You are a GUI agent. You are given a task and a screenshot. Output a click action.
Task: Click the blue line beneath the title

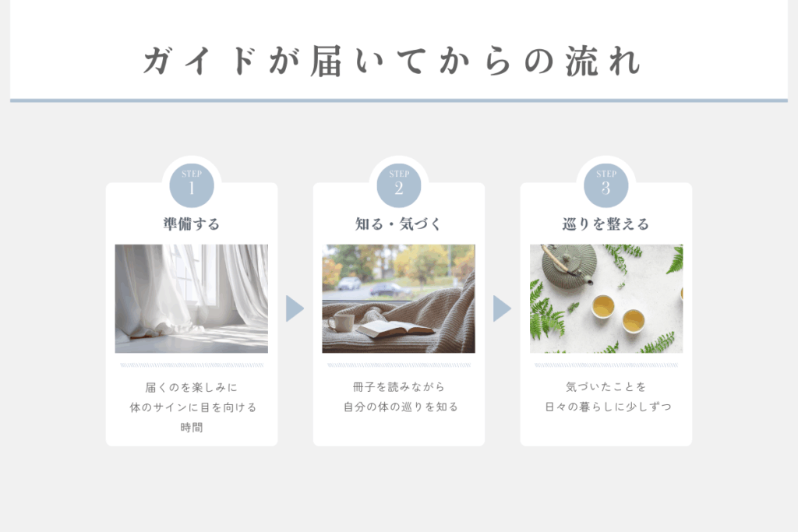pos(399,100)
